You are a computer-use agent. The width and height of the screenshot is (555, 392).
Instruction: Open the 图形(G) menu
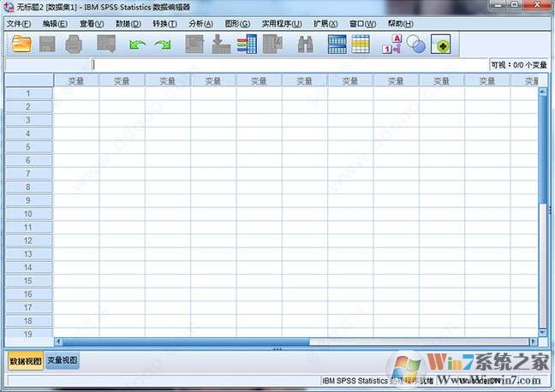[x=237, y=23]
